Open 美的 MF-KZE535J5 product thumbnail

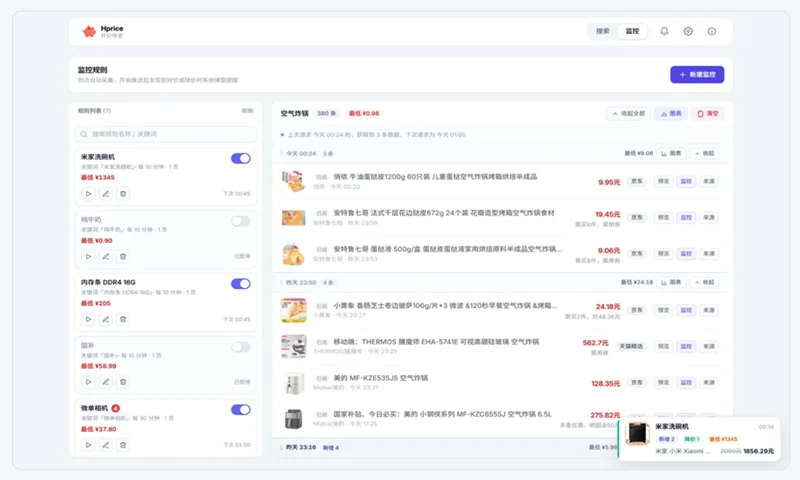[x=293, y=383]
